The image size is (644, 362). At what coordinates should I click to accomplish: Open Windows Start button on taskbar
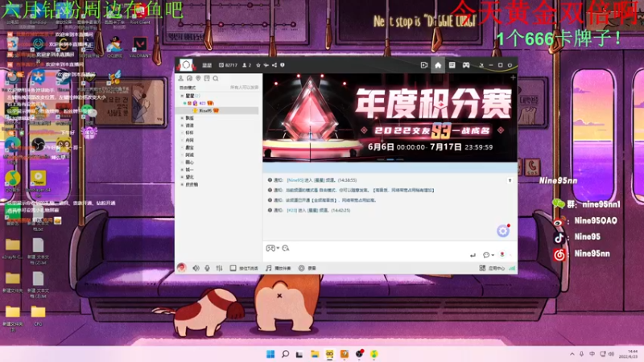click(270, 354)
